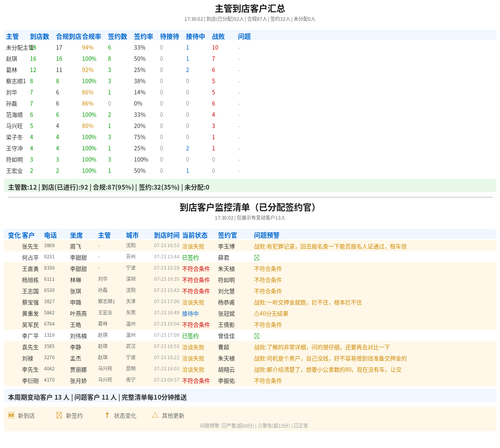Click the 本周期变动客户 13 人 footer bar
This screenshot has width=500, height=448.
point(250,397)
